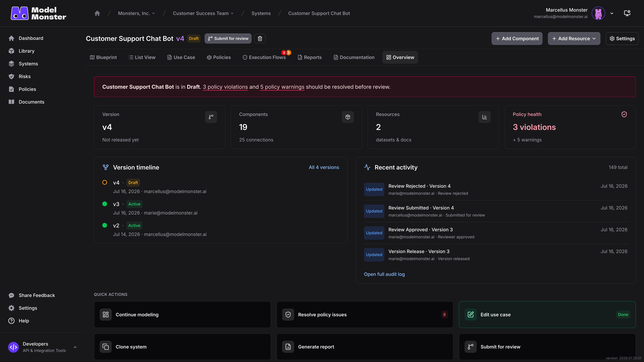Screen dimensions: 644x362
Task: Delete draft with trash icon
Action: (x=260, y=38)
